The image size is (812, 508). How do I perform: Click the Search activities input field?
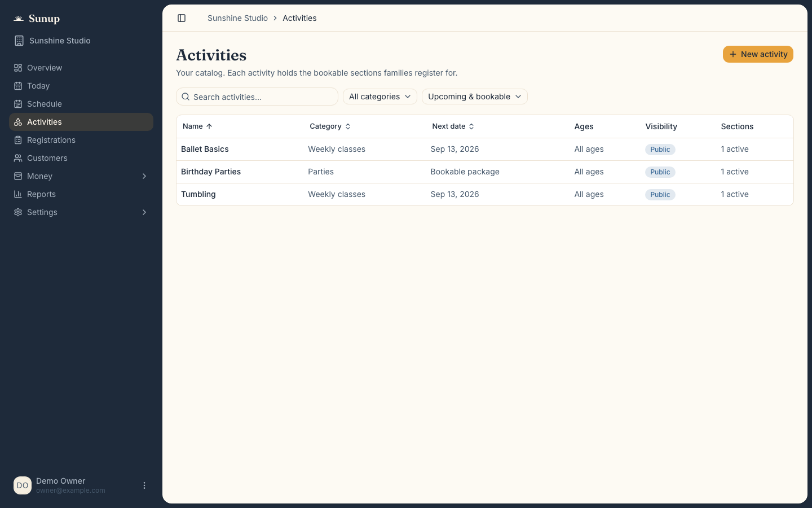coord(257,97)
